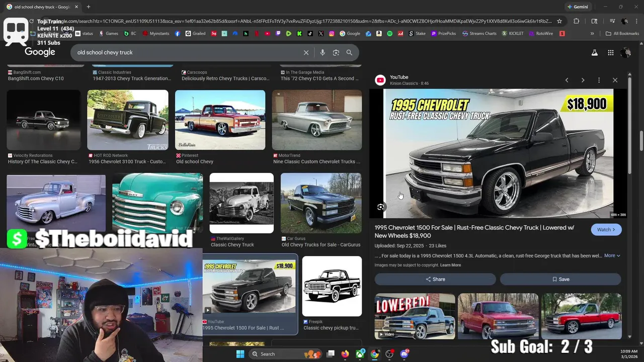The height and width of the screenshot is (362, 644).
Task: Open Search Labs flask icon
Action: [x=594, y=52]
